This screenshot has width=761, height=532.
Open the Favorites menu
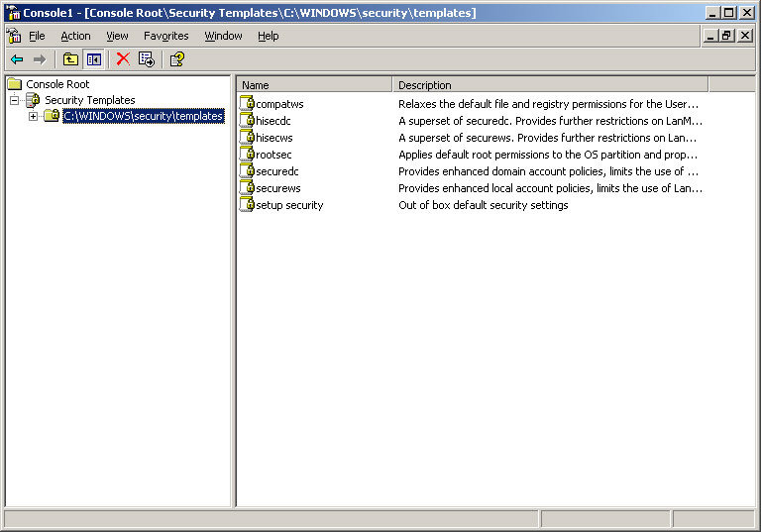click(x=165, y=36)
